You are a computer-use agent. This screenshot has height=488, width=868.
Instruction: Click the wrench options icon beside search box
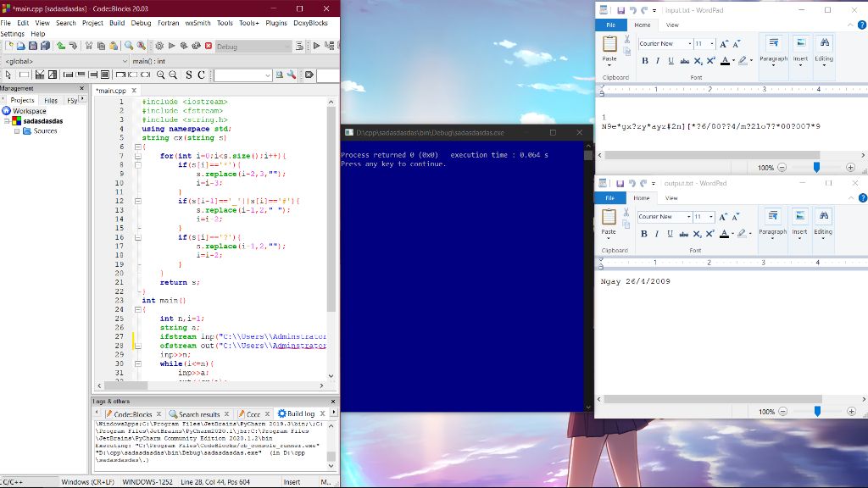[292, 75]
